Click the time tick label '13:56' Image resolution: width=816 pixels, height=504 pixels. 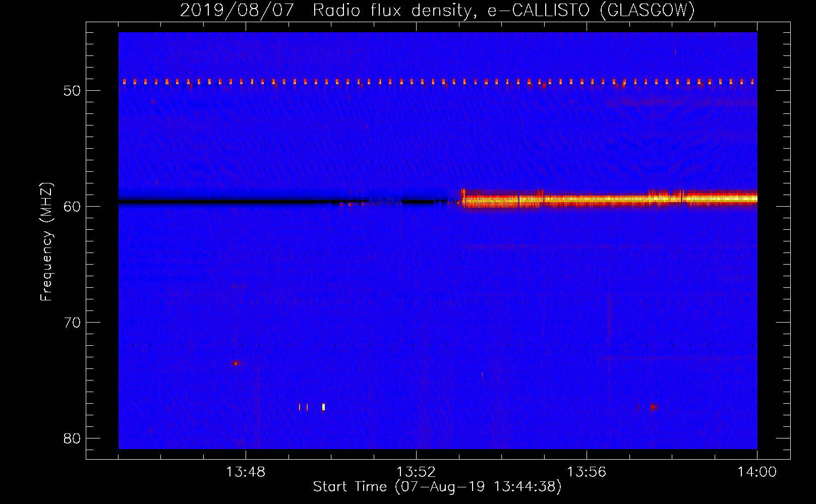click(x=587, y=472)
